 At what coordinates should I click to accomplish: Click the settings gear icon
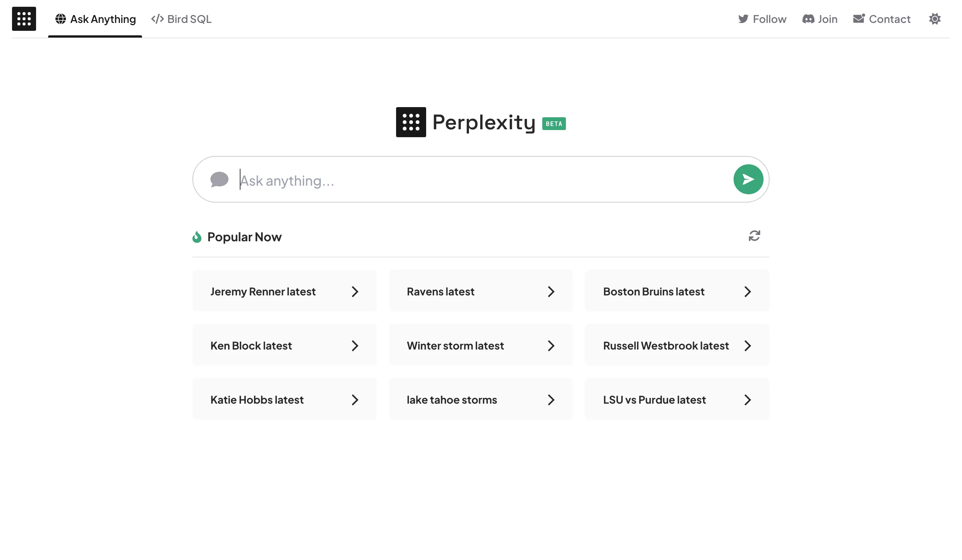[x=935, y=19]
